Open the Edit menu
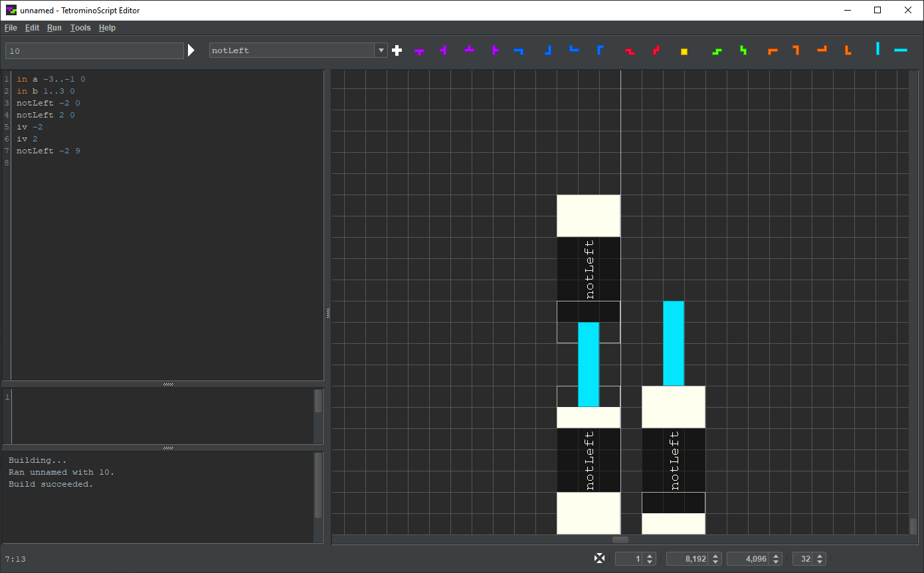Screen dimensions: 924x573 tap(32, 28)
